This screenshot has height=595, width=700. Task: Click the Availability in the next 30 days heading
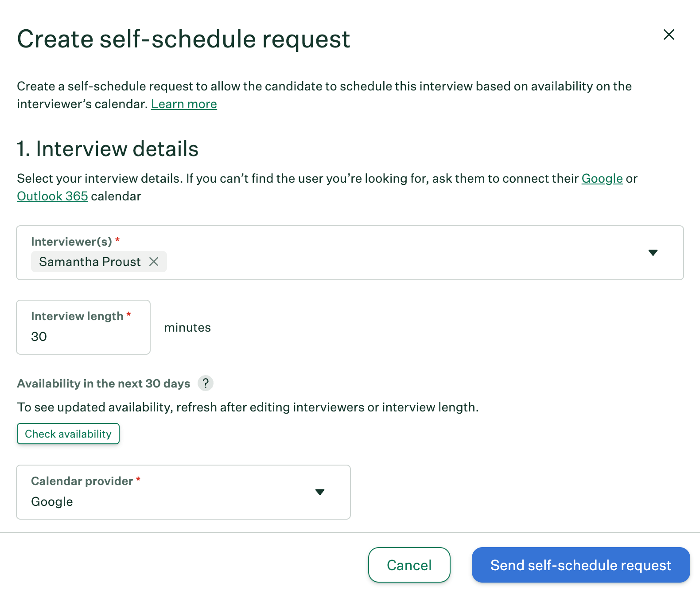[103, 383]
